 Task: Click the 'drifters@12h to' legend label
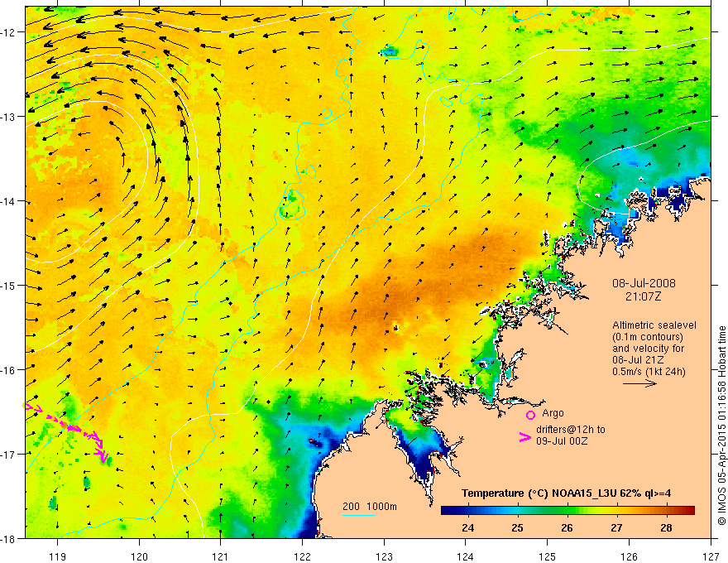pos(571,429)
